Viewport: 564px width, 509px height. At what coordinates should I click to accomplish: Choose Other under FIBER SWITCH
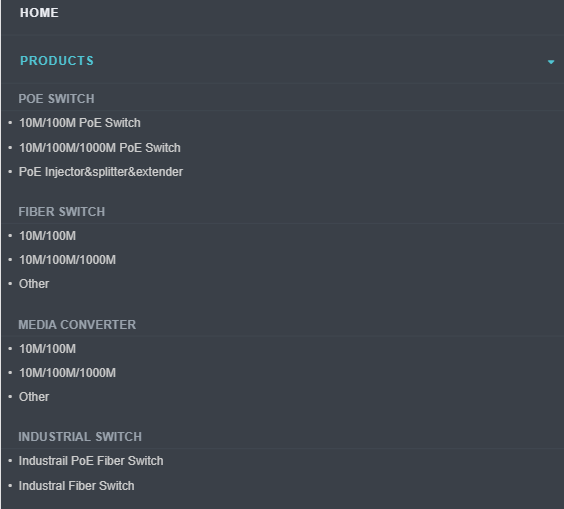34,284
